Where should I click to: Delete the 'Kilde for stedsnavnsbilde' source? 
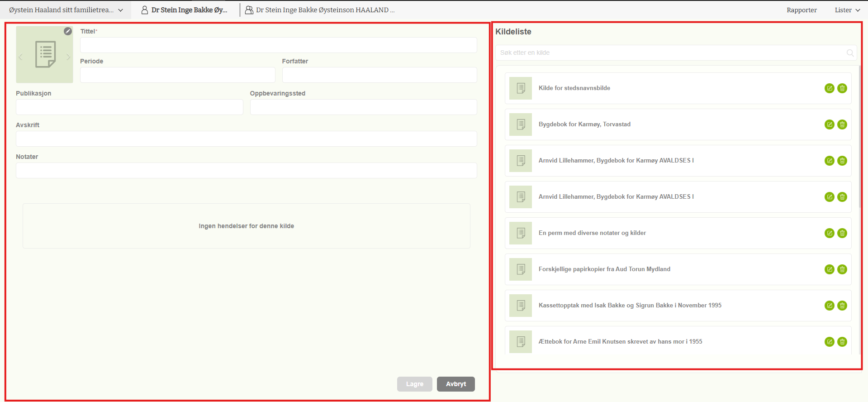842,88
